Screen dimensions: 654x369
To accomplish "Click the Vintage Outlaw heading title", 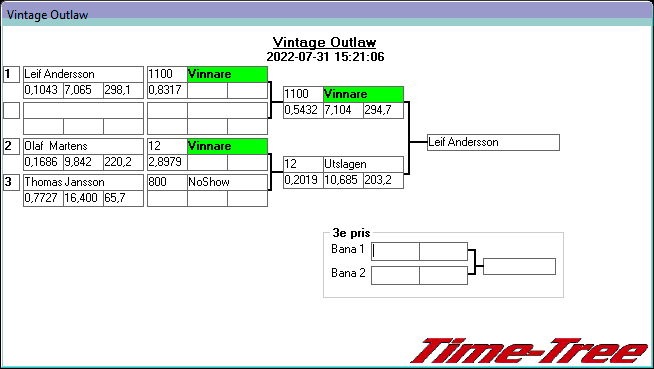I will [324, 42].
